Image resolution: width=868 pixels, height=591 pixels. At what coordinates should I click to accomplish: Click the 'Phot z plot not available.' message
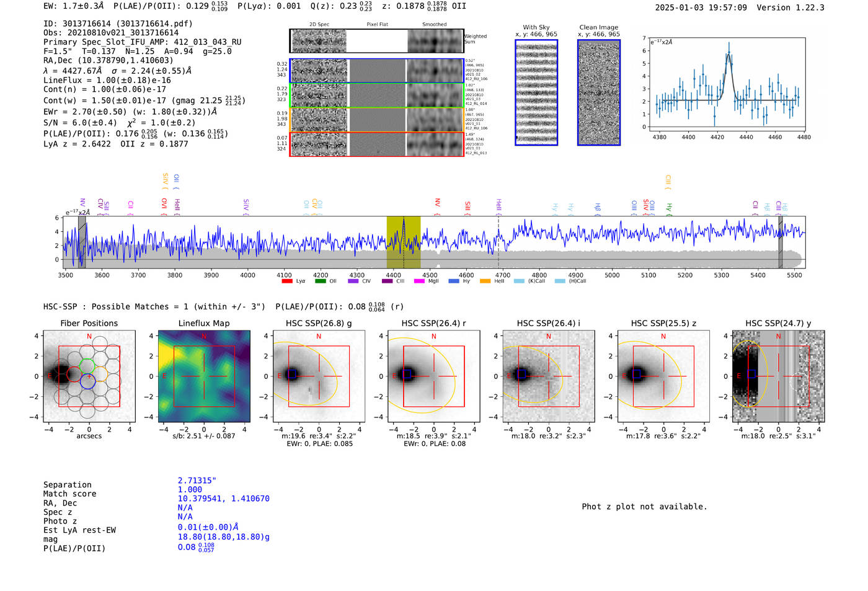click(x=644, y=507)
